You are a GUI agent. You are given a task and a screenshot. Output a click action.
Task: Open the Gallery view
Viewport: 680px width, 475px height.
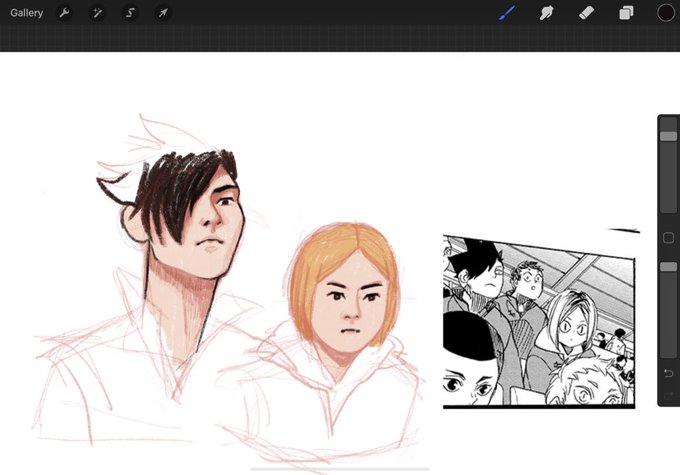[x=26, y=13]
